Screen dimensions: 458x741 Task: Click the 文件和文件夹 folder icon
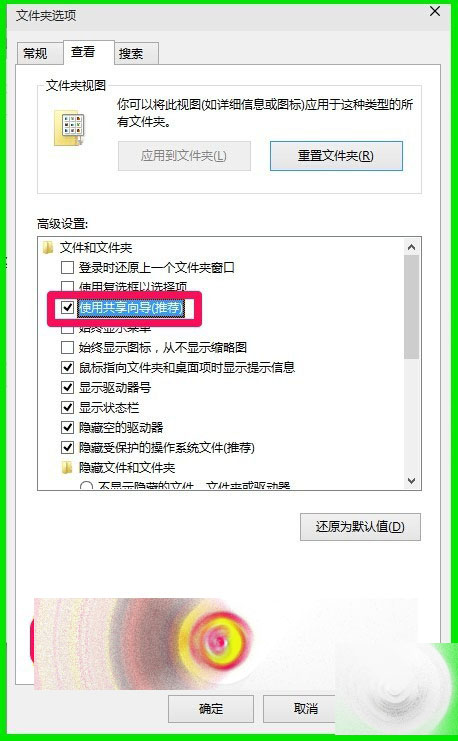pos(48,248)
